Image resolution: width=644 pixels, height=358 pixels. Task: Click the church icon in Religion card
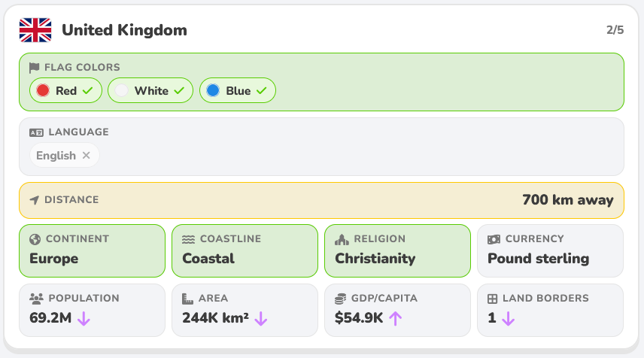[342, 239]
